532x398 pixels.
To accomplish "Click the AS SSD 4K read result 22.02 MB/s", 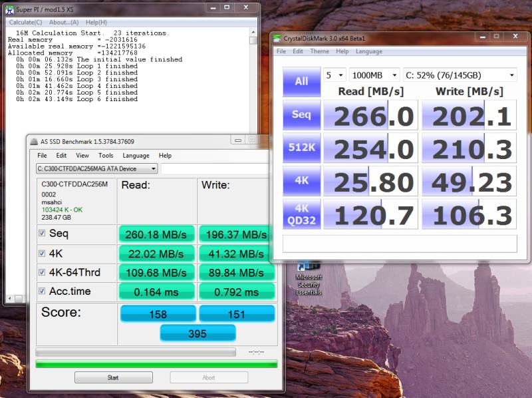I will pos(156,254).
